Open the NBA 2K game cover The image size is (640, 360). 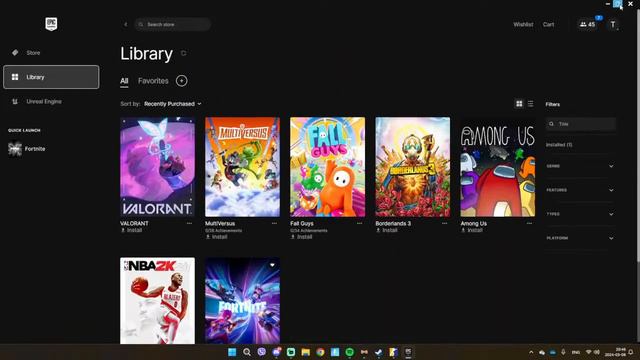(x=158, y=301)
